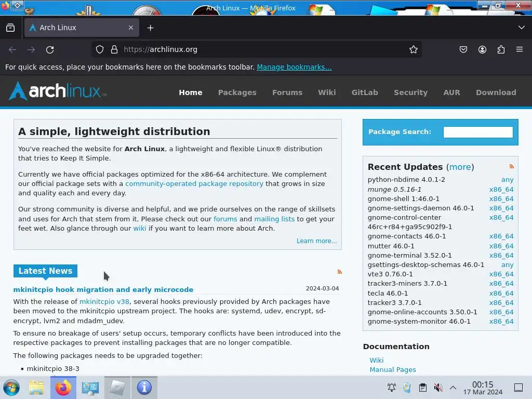This screenshot has height=399, width=532.
Task: Open the taskbar start menu orb
Action: pos(11,388)
